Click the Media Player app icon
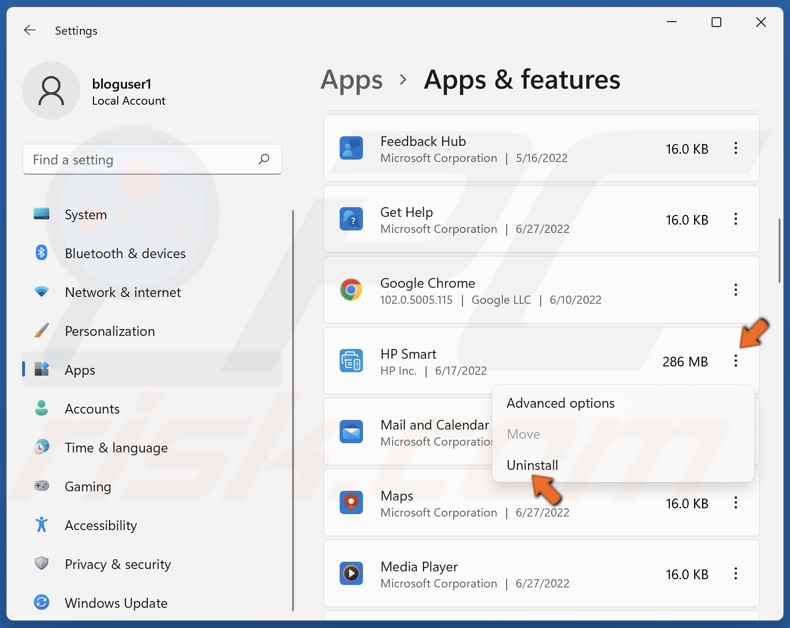Viewport: 790px width, 628px height. (351, 574)
